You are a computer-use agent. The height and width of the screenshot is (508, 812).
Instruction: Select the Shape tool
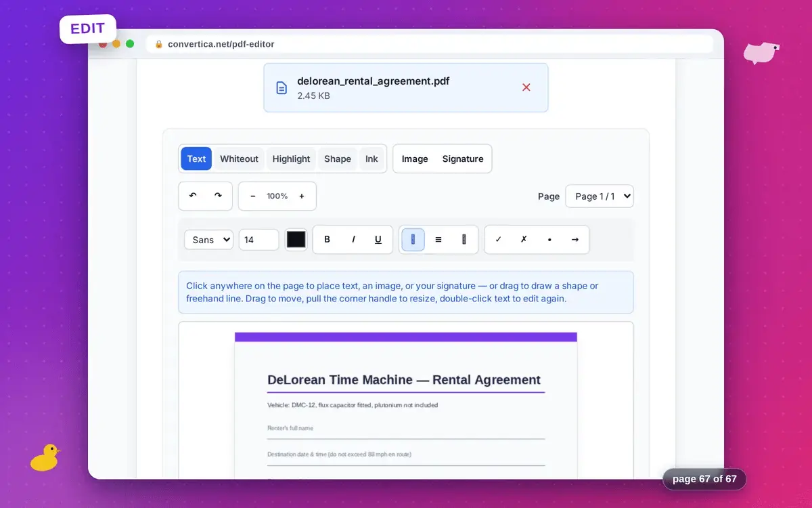pyautogui.click(x=337, y=158)
